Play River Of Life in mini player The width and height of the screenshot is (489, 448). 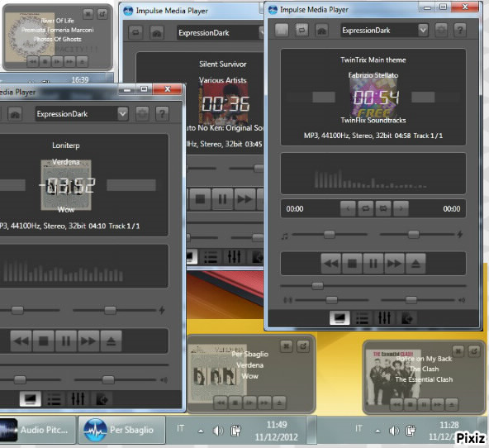[57, 62]
